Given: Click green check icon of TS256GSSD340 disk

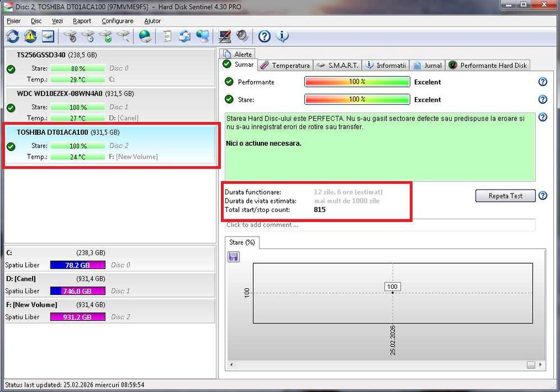Looking at the screenshot, I should pyautogui.click(x=11, y=70).
